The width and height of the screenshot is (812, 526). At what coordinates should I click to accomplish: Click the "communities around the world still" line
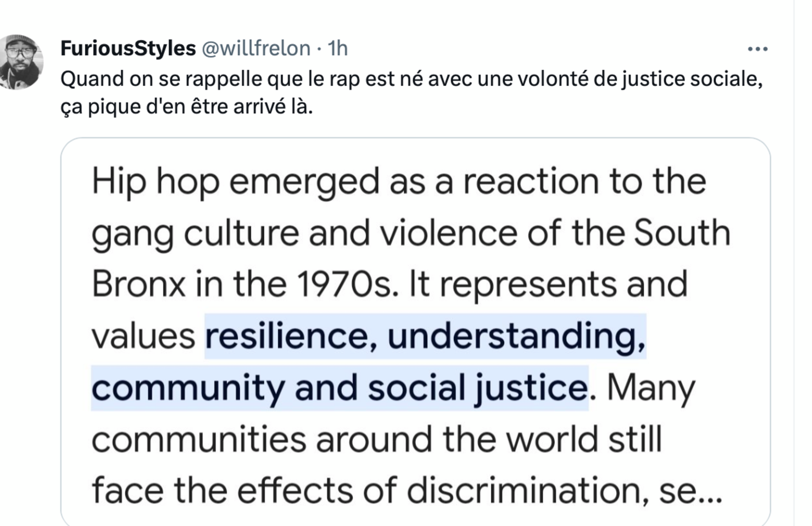pyautogui.click(x=376, y=440)
